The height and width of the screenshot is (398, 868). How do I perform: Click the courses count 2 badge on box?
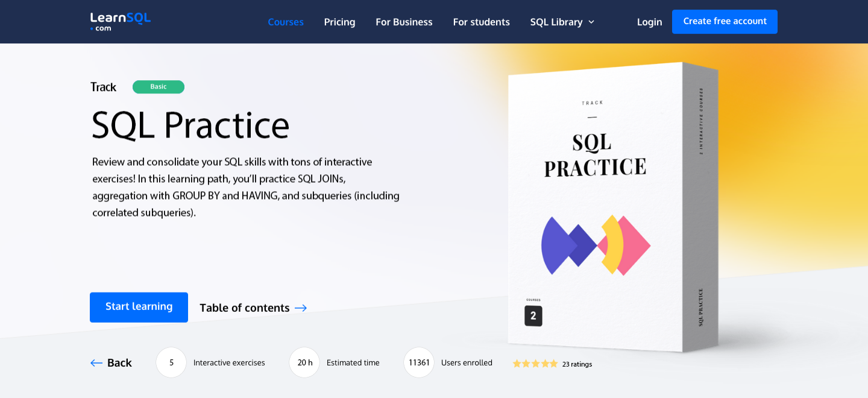533,315
